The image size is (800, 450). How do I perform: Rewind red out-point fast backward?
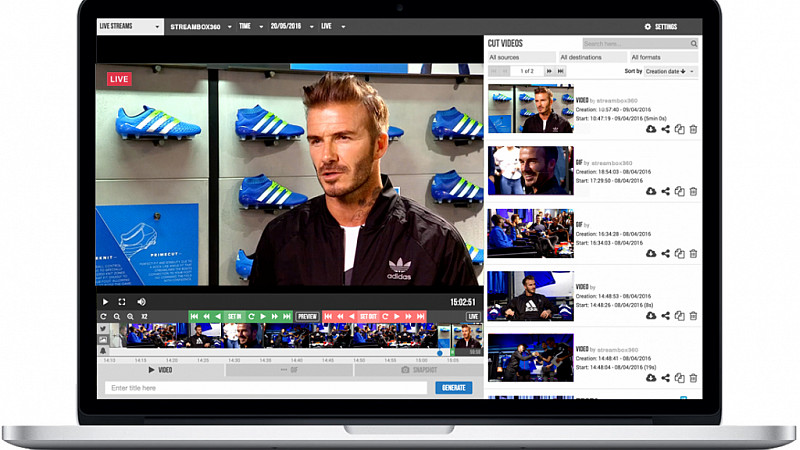tap(340, 317)
